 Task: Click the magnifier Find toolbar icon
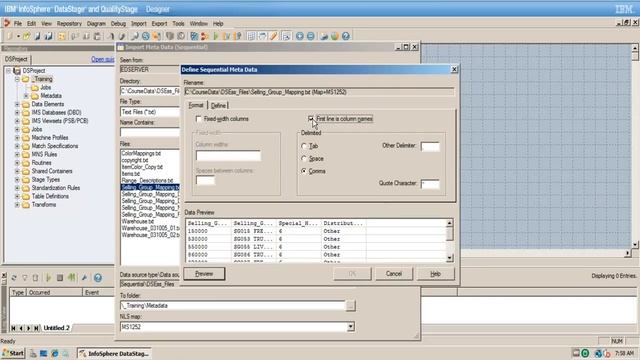click(x=135, y=36)
